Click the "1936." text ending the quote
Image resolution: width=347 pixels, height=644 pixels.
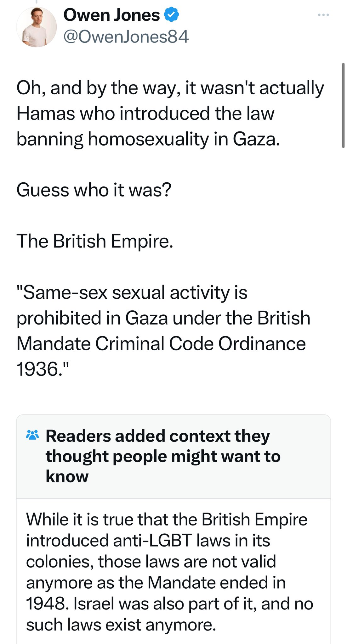(x=42, y=369)
